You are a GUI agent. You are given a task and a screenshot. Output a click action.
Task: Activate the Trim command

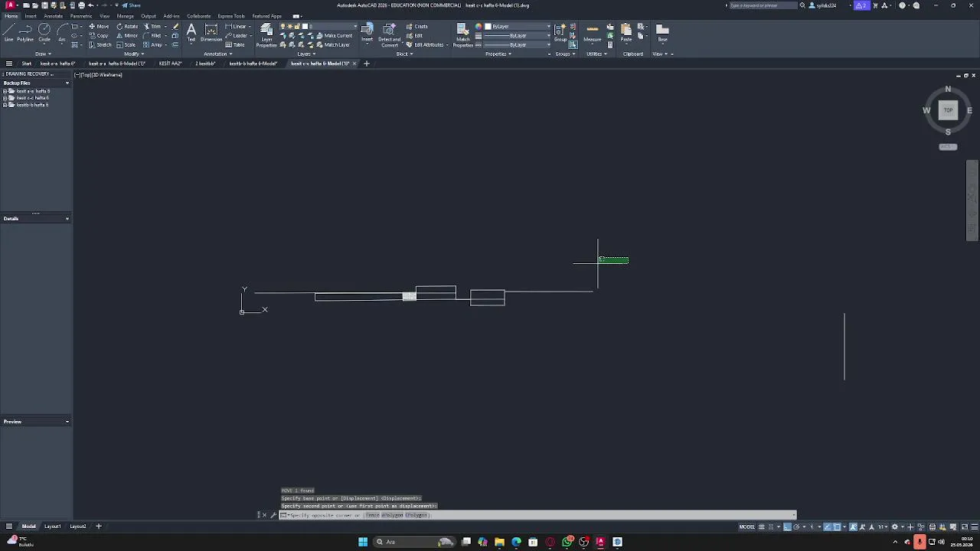[x=152, y=26]
